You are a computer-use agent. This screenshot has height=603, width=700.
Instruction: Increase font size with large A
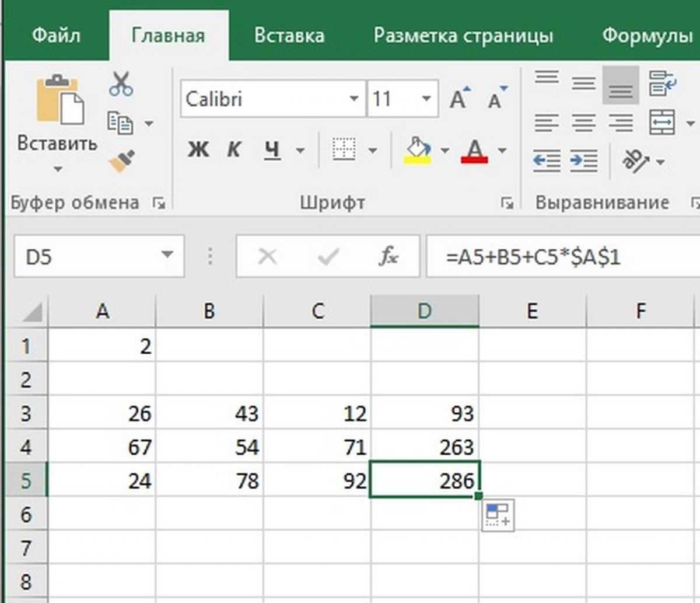click(460, 98)
